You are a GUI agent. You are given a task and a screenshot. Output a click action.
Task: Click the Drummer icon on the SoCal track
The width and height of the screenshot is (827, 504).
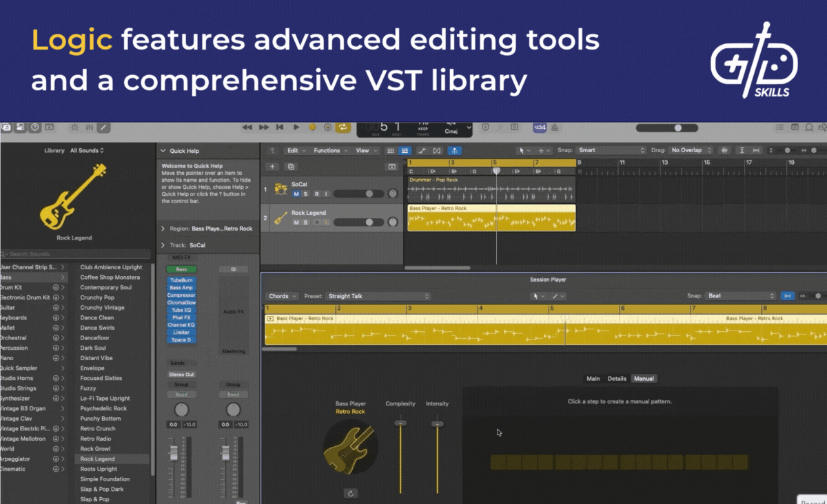point(280,189)
